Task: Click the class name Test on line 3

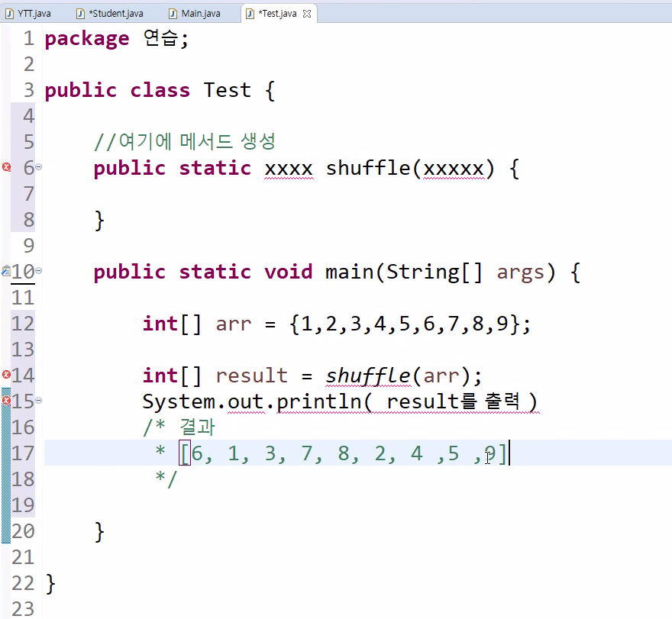Action: pyautogui.click(x=228, y=90)
